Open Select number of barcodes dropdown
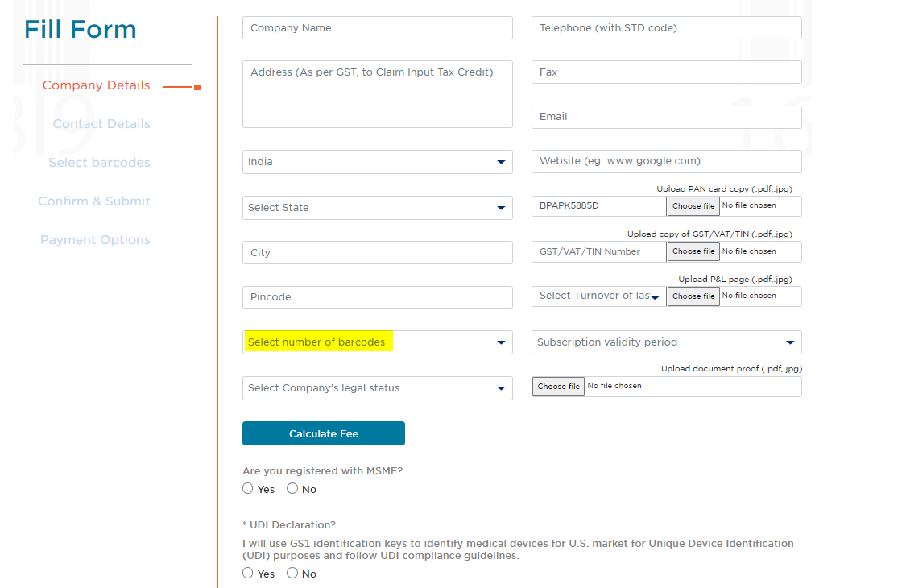Image resolution: width=906 pixels, height=588 pixels. [378, 342]
